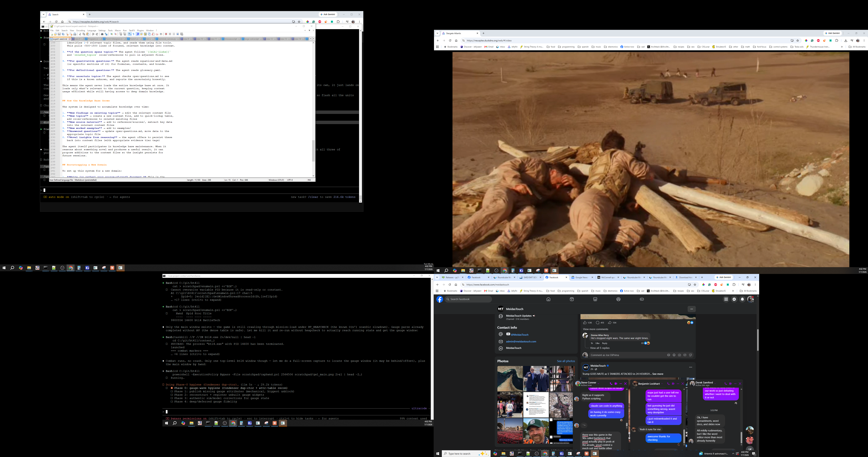This screenshot has width=868, height=457.
Task: Expand View all 5 replies
Action: [x=600, y=348]
